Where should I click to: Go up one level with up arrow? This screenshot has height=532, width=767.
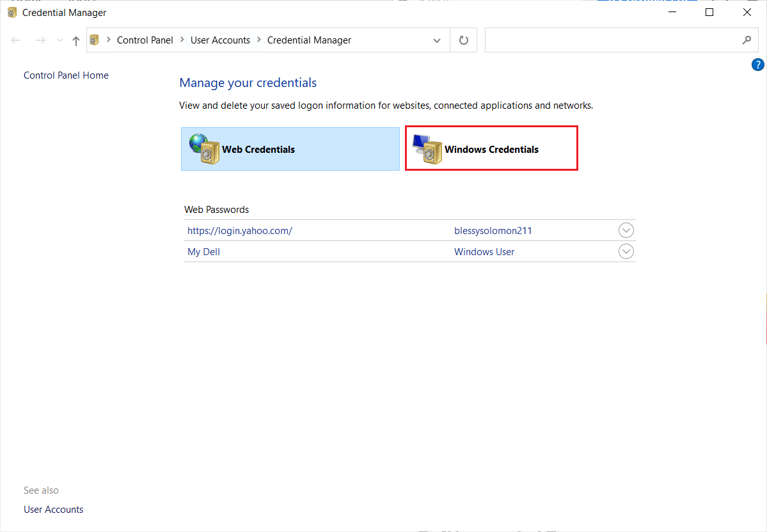coord(76,41)
